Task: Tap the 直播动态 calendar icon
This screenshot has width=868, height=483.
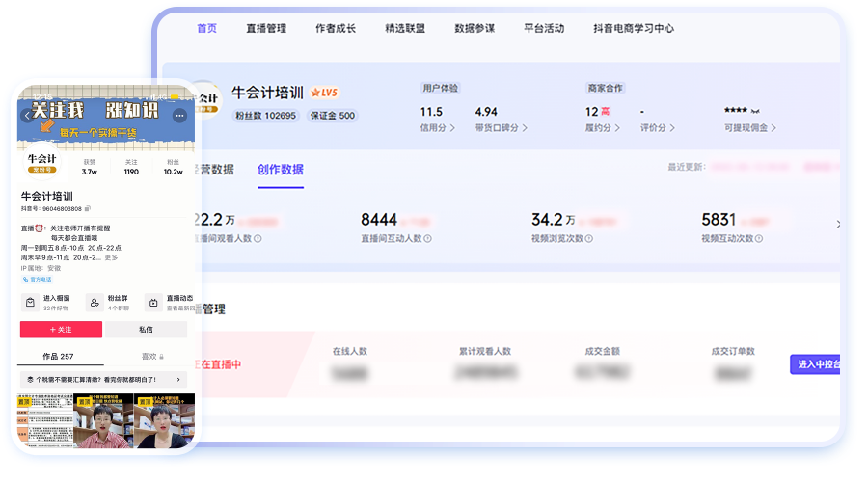Action: (153, 303)
